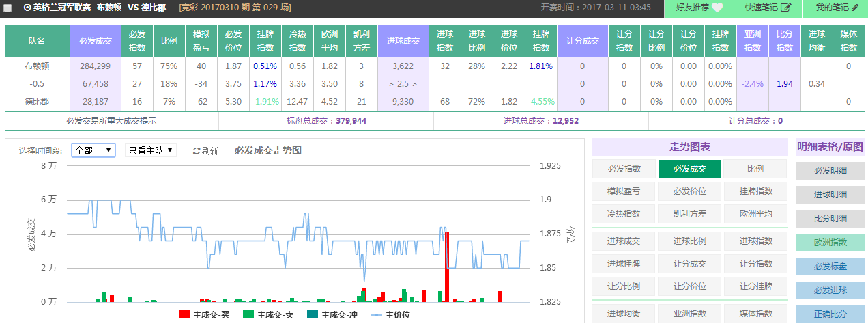Open 快速笔记 edit icon
The image size is (868, 328).
coord(785,8)
